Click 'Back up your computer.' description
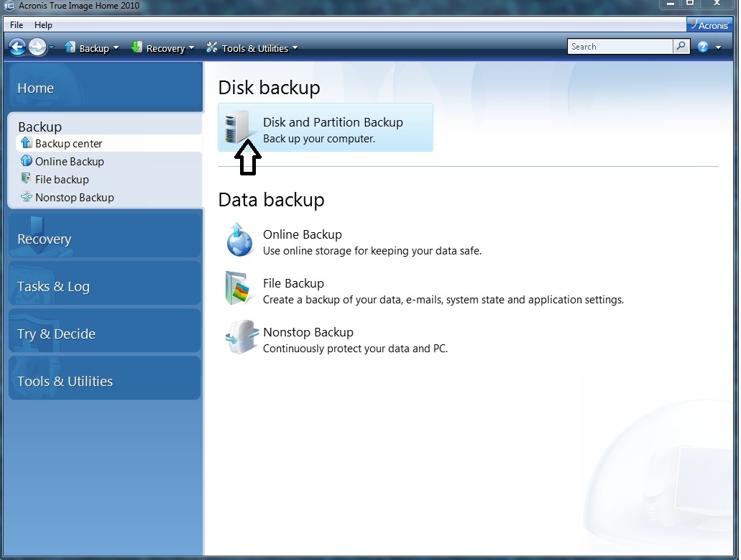This screenshot has width=741, height=560. click(319, 139)
